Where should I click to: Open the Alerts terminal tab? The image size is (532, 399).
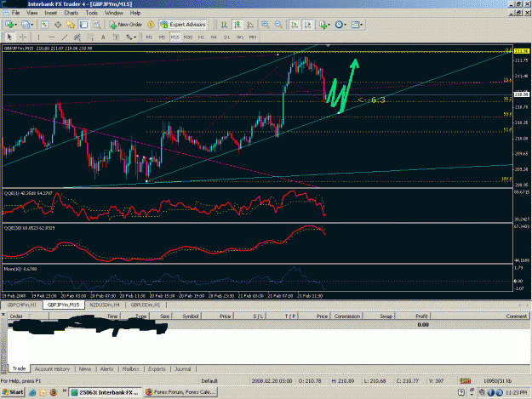(106, 369)
